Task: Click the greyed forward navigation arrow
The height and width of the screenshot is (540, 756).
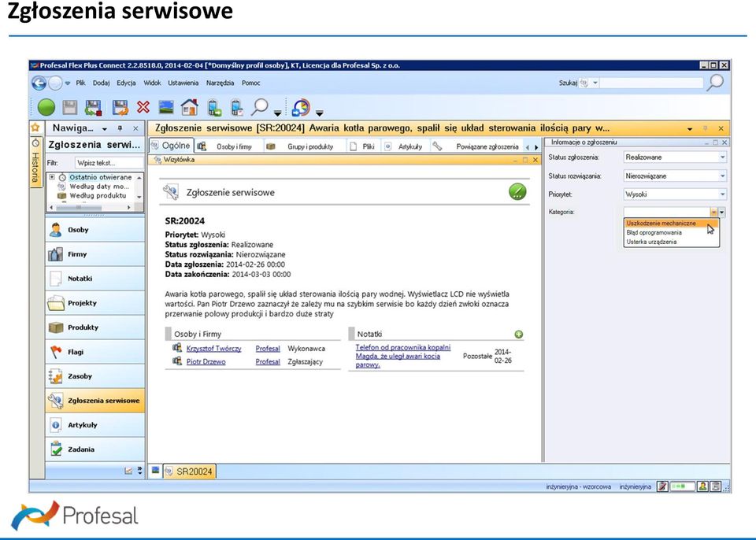Action: coord(55,83)
